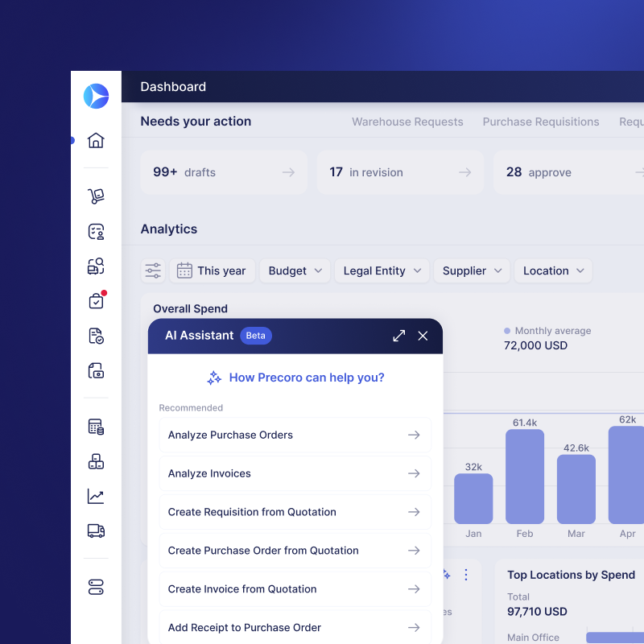This screenshot has width=644, height=644.
Task: Open the analytics filter settings icon
Action: pyautogui.click(x=153, y=270)
